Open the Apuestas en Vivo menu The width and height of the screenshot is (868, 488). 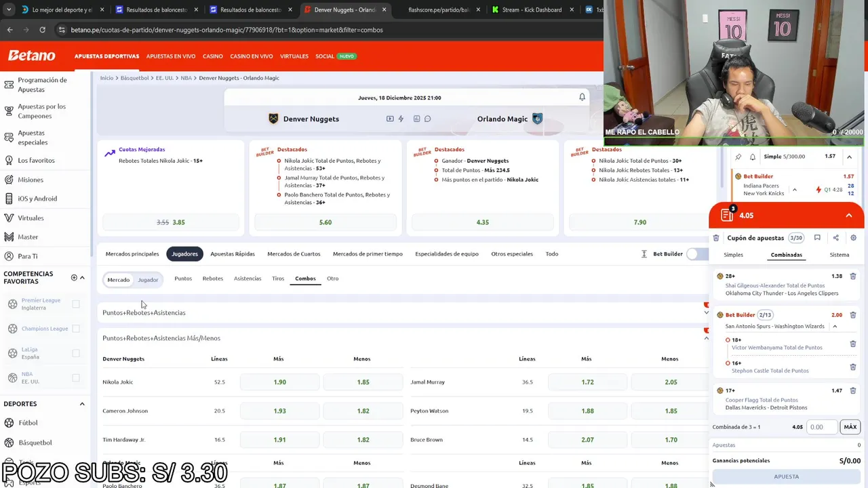(x=171, y=56)
